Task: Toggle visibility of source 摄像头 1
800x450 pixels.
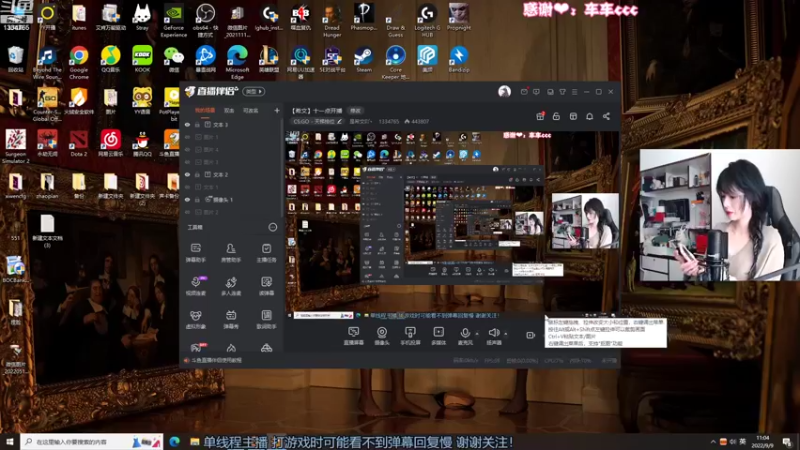Action: pos(187,199)
